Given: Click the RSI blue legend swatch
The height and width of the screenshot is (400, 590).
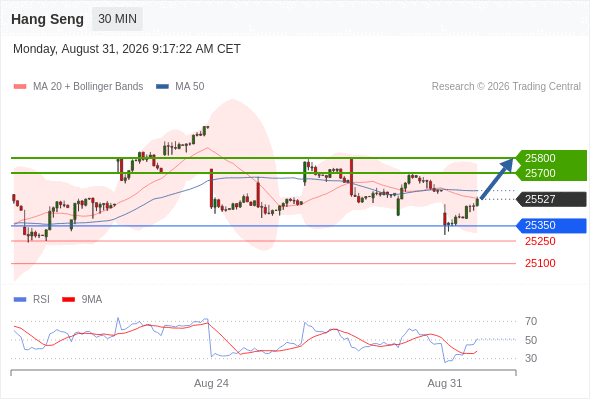Looking at the screenshot, I should 20,300.
